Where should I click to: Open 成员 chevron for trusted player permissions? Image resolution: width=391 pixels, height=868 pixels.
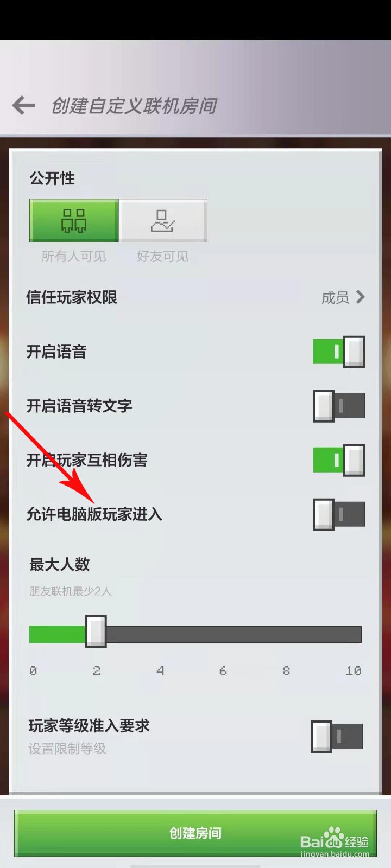coord(360,297)
